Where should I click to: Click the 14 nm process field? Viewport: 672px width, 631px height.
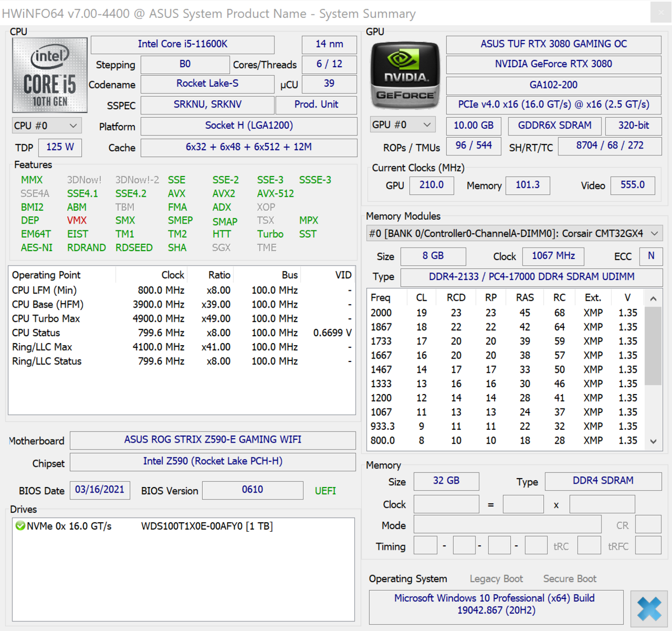[329, 44]
